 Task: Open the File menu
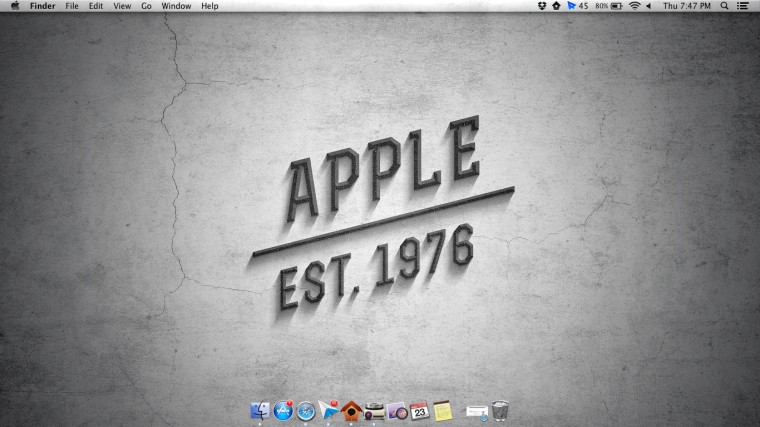72,6
